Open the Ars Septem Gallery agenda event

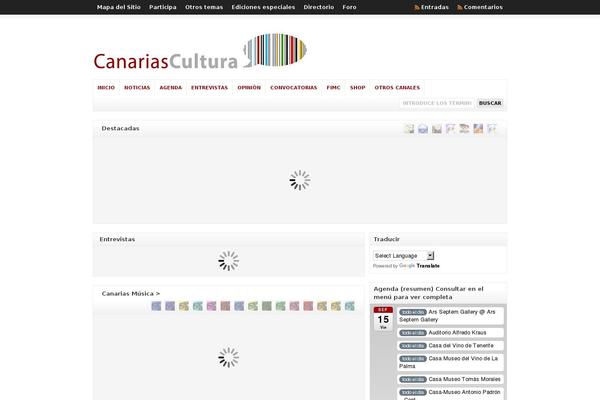450,315
